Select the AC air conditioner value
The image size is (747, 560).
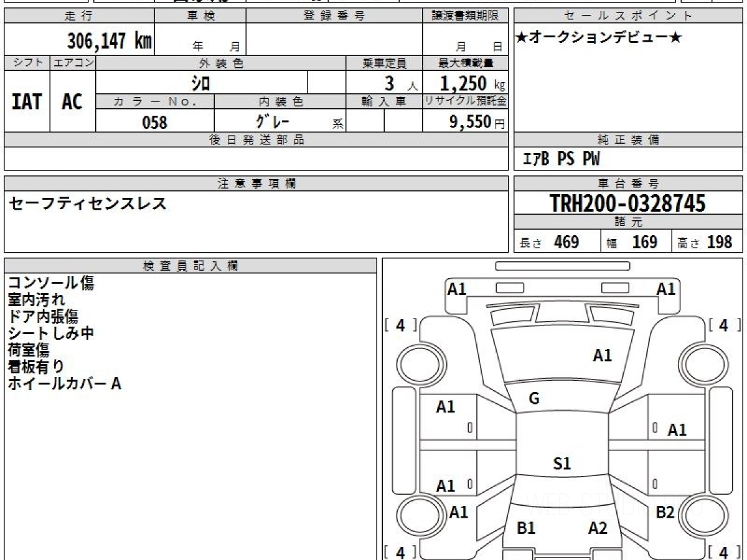72,101
